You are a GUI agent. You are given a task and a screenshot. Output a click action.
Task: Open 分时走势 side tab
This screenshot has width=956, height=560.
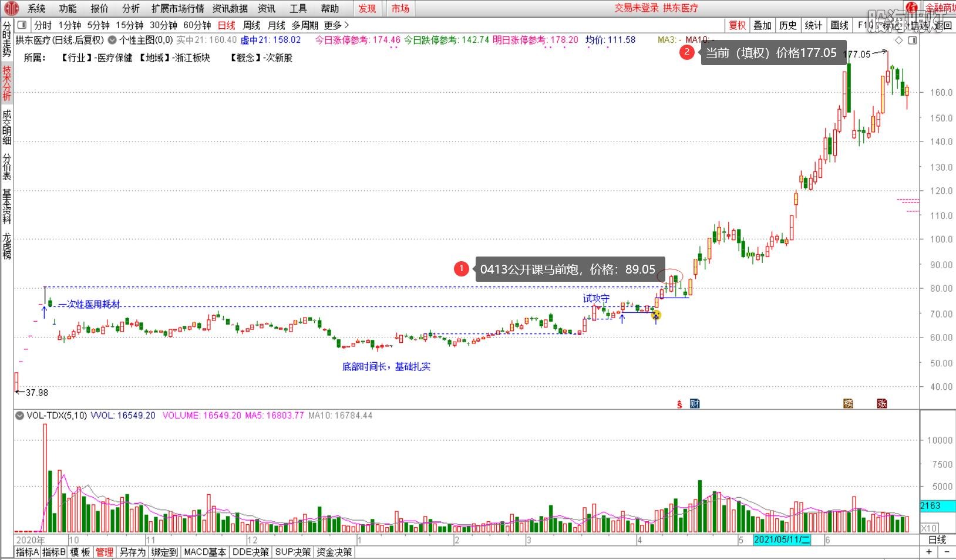6,40
